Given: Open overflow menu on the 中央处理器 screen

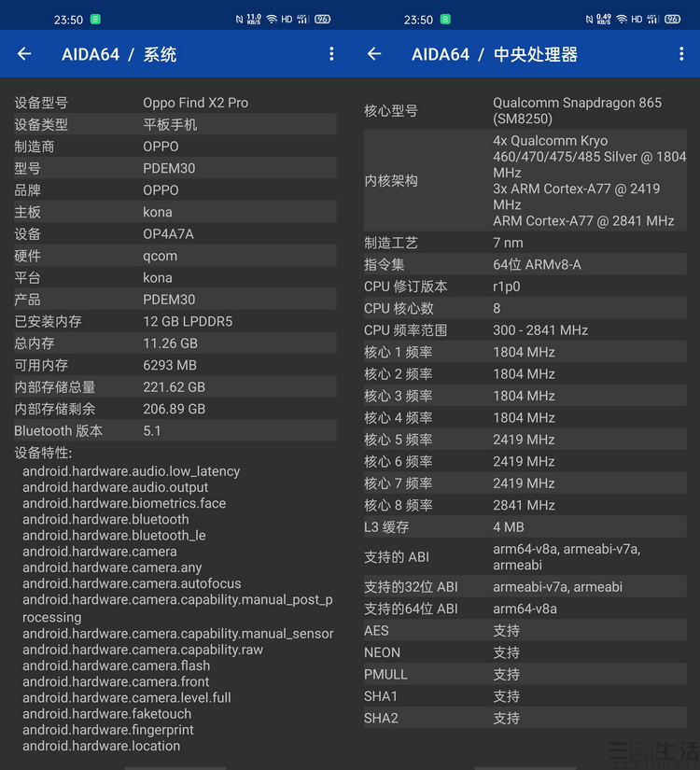Looking at the screenshot, I should (681, 54).
